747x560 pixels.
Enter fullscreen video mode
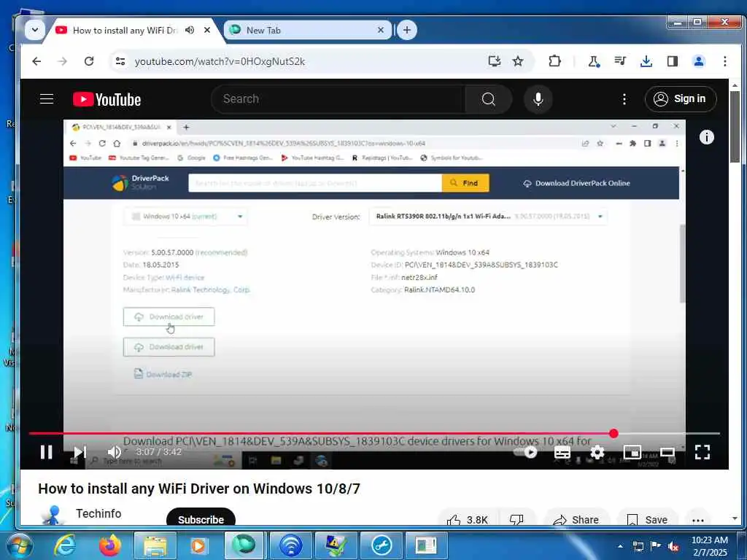[x=703, y=452]
